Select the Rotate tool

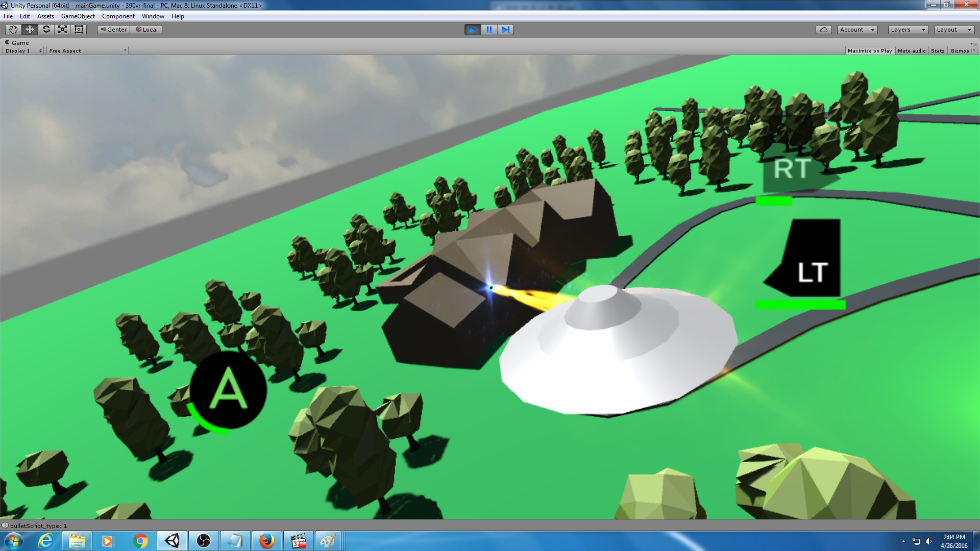[46, 30]
